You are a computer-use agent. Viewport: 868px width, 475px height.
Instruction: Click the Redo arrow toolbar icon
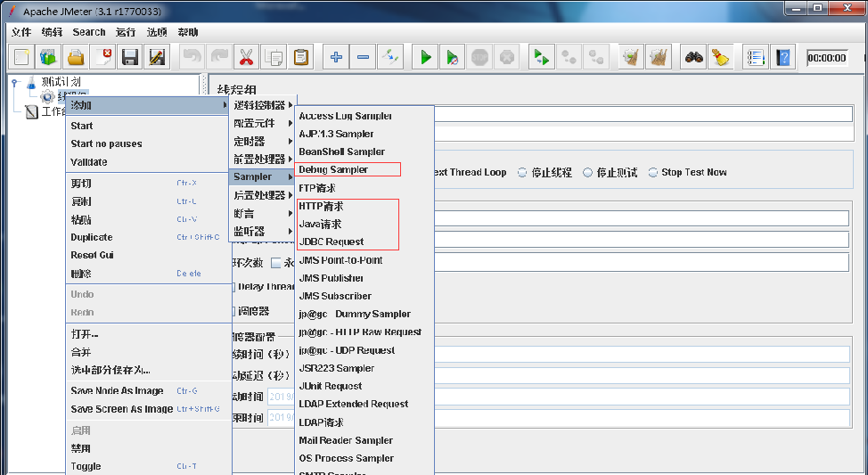(219, 57)
